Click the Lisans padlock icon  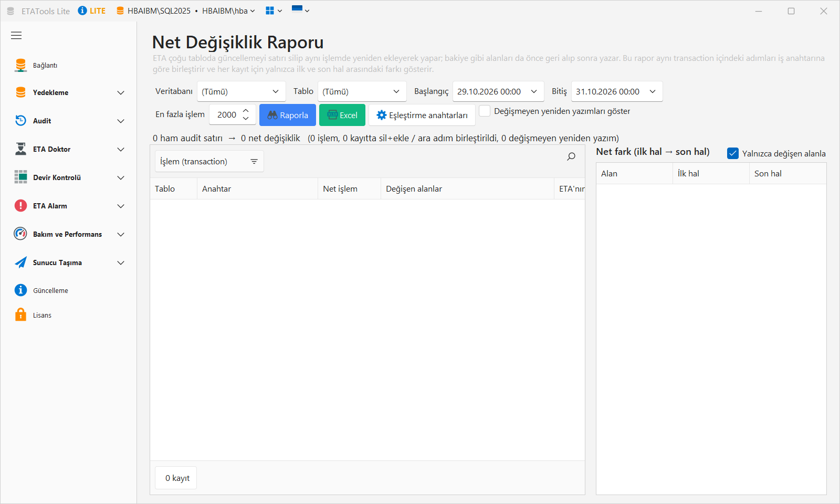click(x=20, y=315)
